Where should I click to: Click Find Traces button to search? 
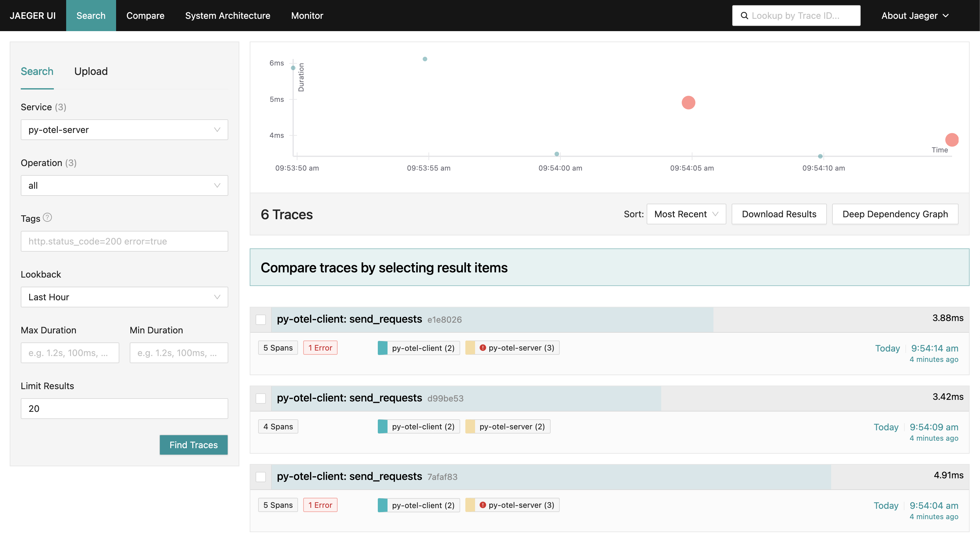[193, 444]
